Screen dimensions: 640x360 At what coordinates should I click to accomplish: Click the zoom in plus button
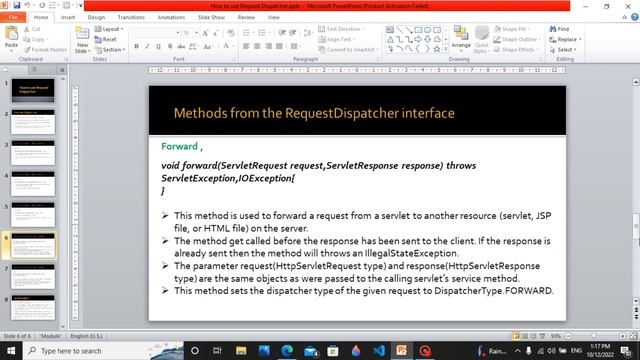point(622,336)
